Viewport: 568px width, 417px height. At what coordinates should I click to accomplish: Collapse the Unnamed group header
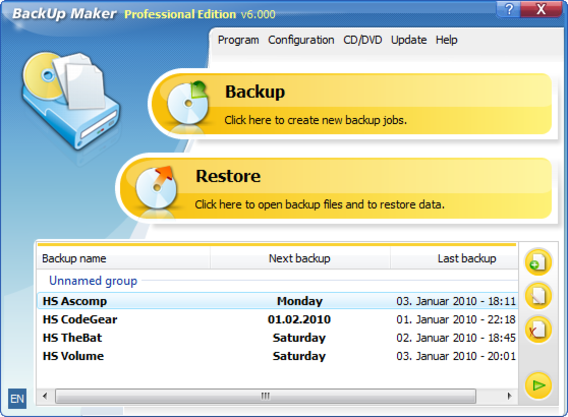[93, 281]
